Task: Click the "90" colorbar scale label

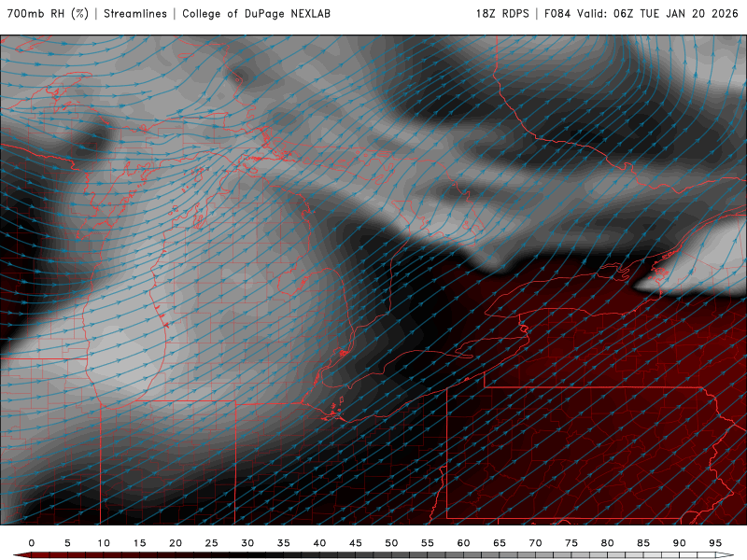Action: [x=680, y=543]
